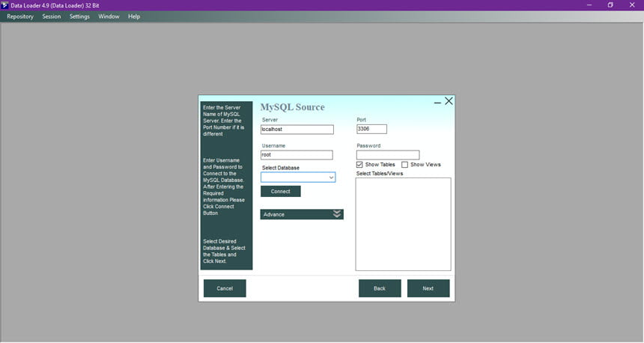This screenshot has height=343, width=644.
Task: Click the Username input field
Action: coord(297,155)
